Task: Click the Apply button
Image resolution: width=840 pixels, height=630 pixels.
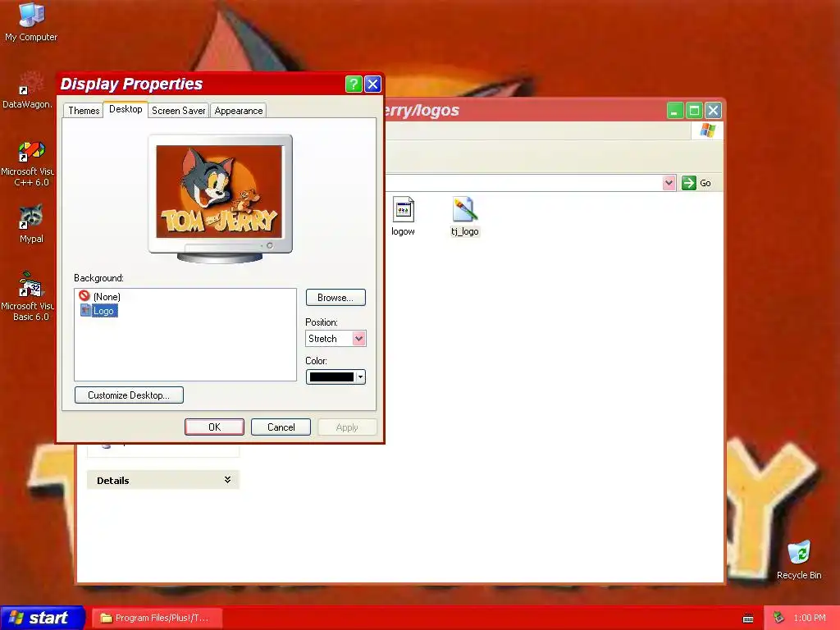Action: pyautogui.click(x=347, y=427)
